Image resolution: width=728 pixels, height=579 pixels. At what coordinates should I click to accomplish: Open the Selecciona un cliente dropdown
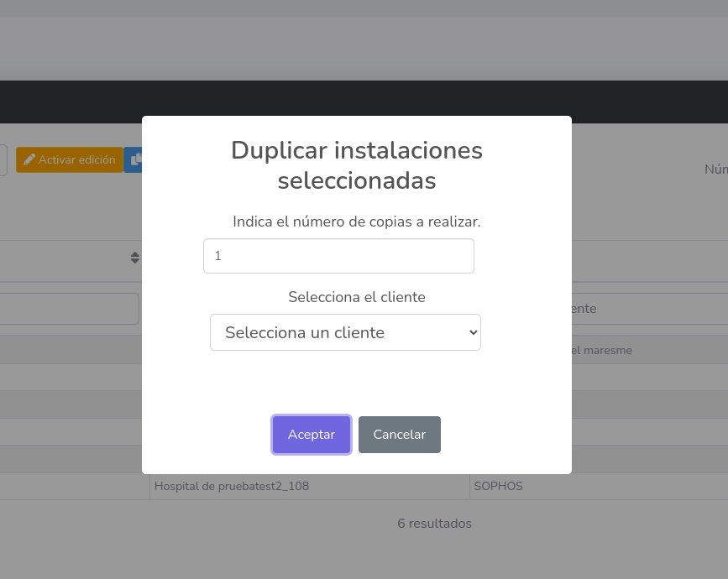click(345, 332)
